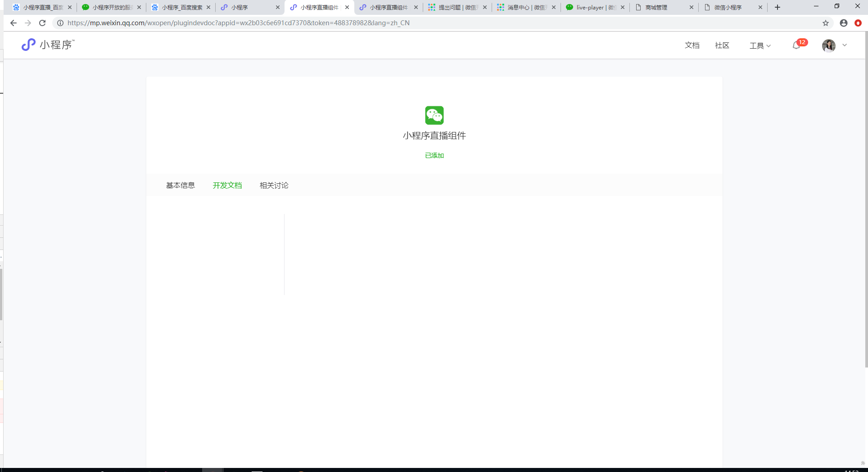The image size is (868, 472).
Task: Click the browser forward arrow
Action: click(28, 23)
